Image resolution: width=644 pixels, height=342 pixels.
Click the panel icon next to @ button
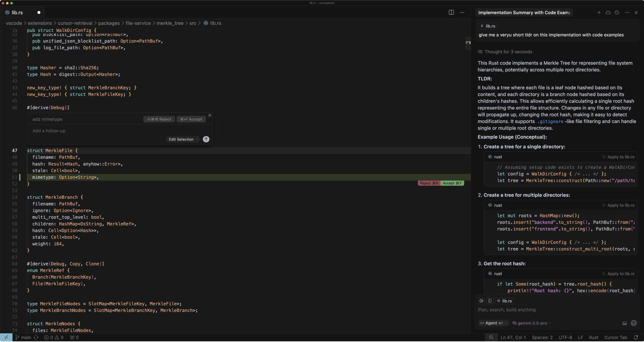pos(490,301)
